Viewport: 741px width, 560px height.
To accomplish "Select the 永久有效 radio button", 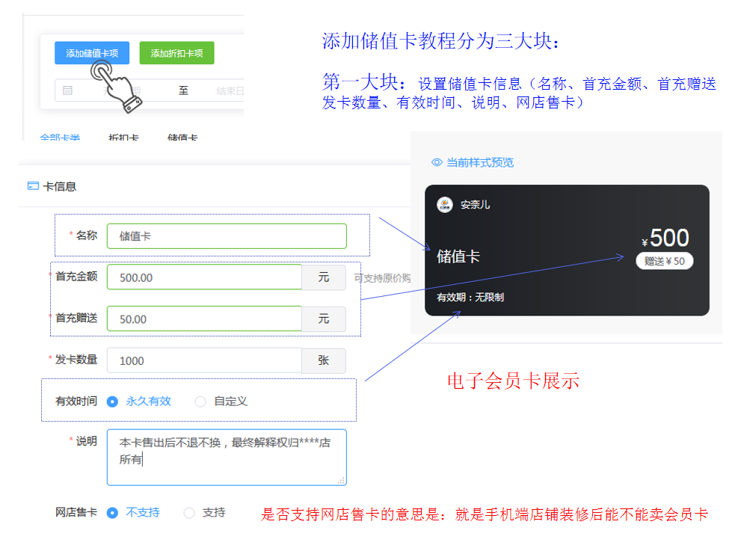I will 112,401.
